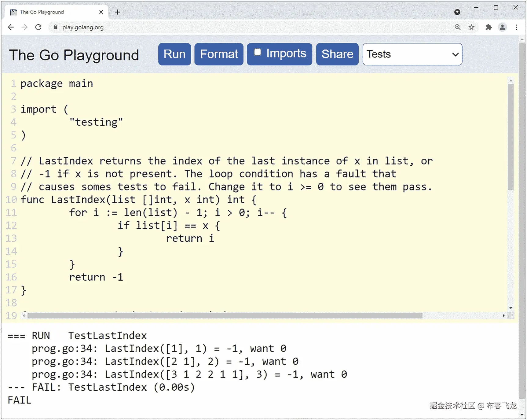
Task: Click the 'import (' line
Action: coord(45,109)
